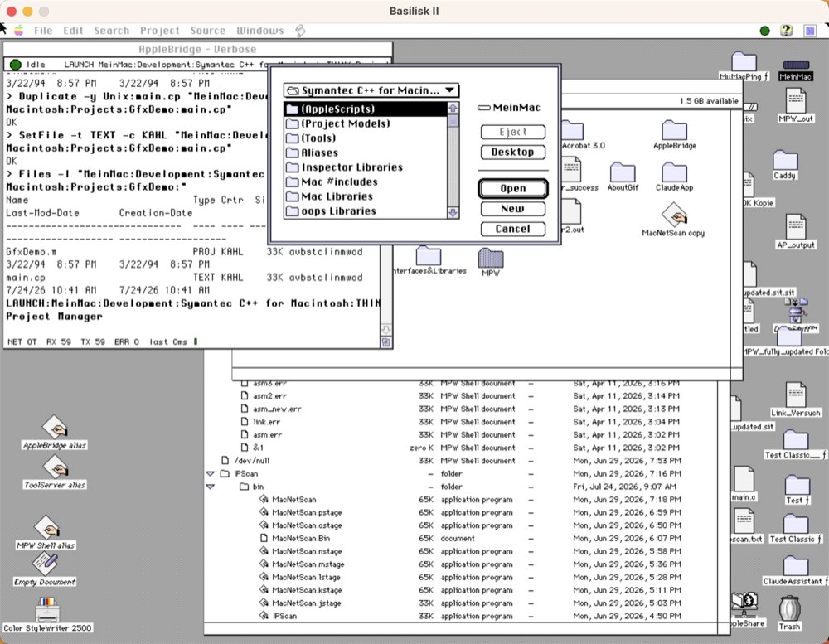829x644 pixels.
Task: Select the Mac Libraries folder
Action: coord(366,196)
